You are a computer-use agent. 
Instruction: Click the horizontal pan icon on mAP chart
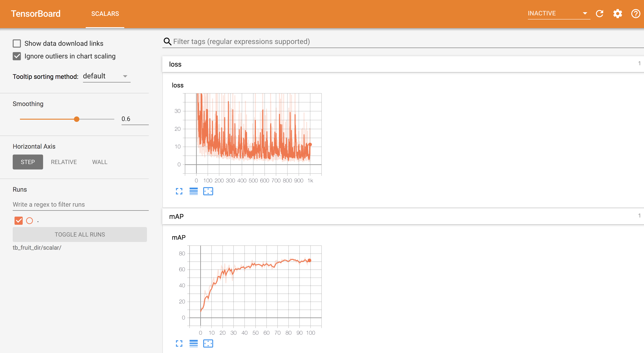coord(208,343)
